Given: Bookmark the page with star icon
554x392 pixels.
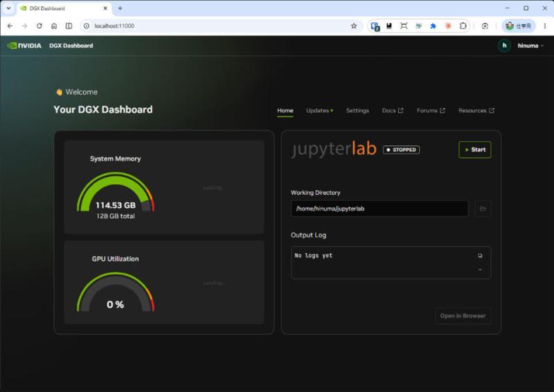Looking at the screenshot, I should 354,26.
